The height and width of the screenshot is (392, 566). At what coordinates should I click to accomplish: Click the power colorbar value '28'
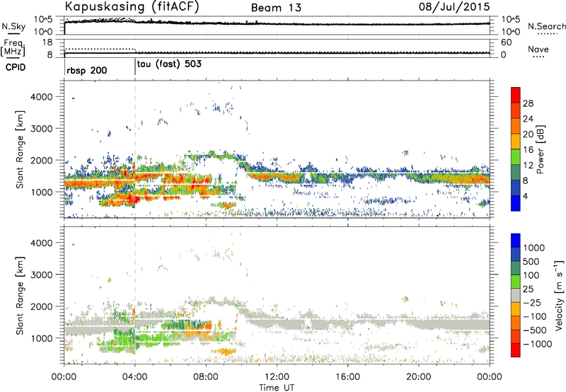tap(528, 103)
